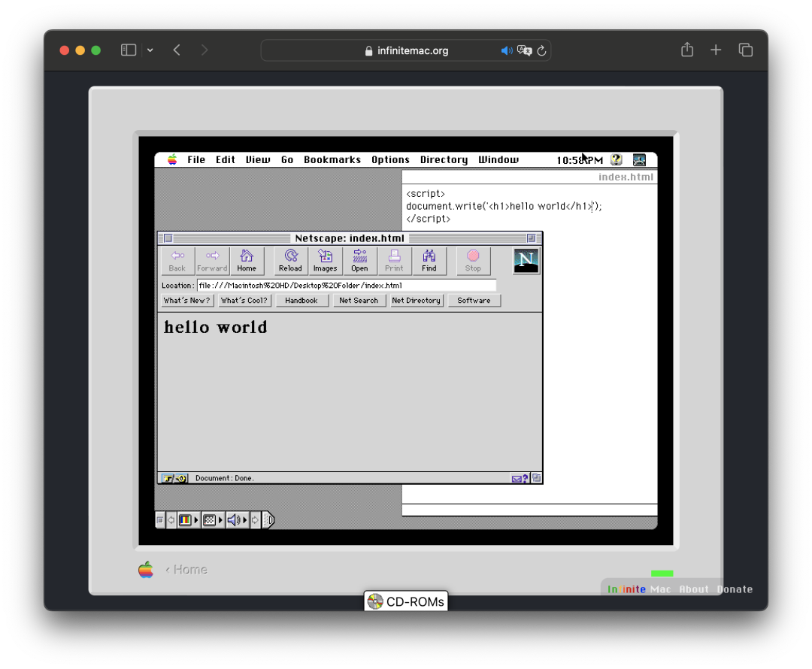Click the Stop loading button
Image resolution: width=812 pixels, height=669 pixels.
473,260
